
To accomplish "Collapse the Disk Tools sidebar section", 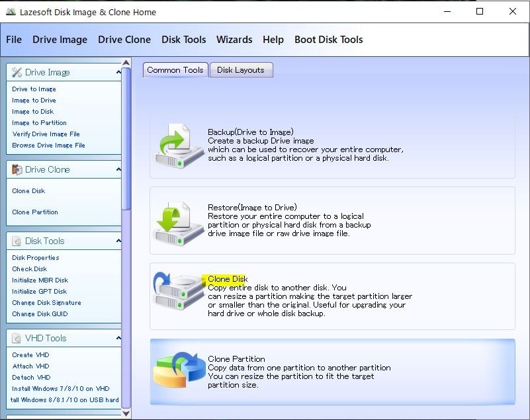I will coord(118,241).
